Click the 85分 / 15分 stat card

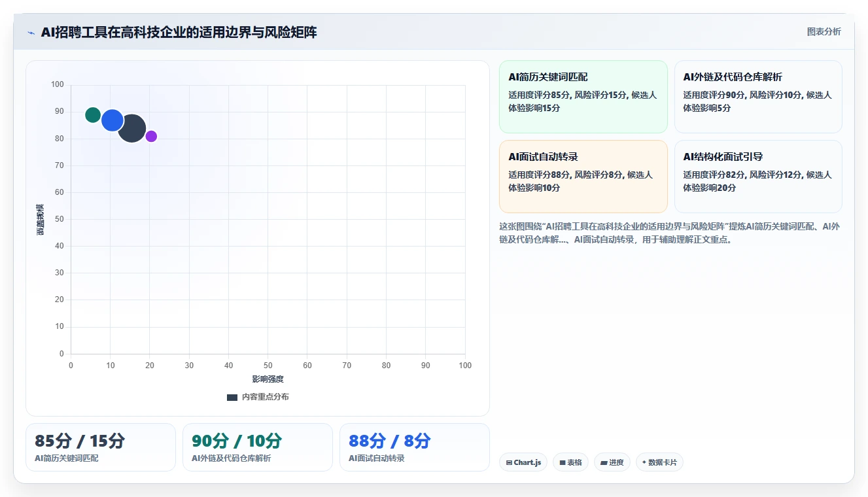pos(101,447)
